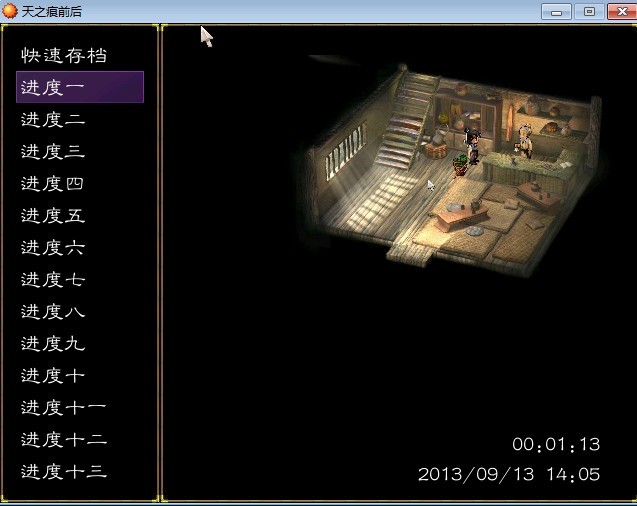Minimize the game window
This screenshot has height=506, width=637.
(x=557, y=11)
